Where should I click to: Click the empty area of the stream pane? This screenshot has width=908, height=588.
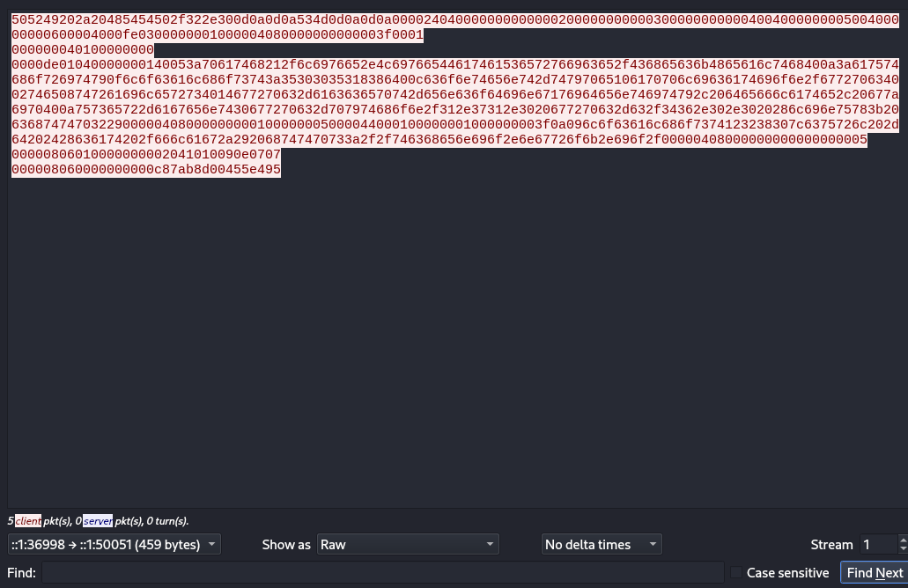point(440,352)
